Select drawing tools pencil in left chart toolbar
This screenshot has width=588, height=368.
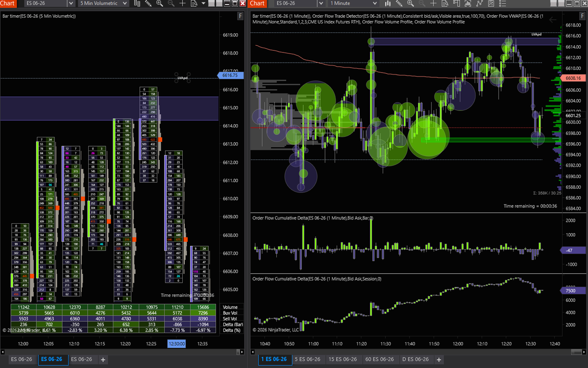[148, 3]
